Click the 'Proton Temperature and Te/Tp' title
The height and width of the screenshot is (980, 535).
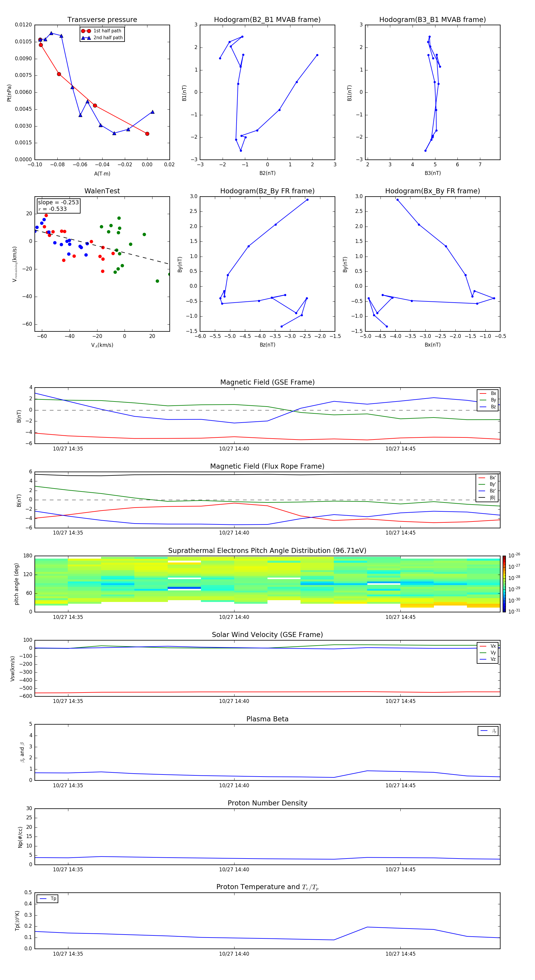tap(267, 887)
